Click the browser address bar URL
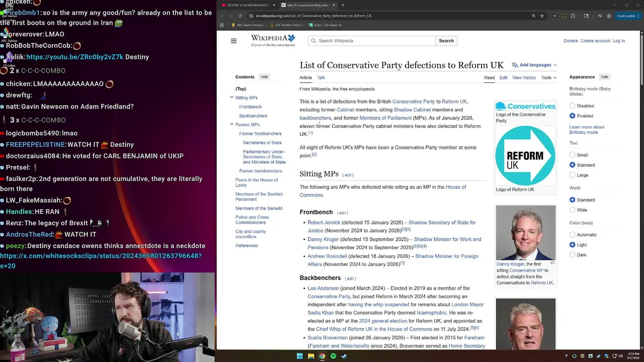The width and height of the screenshot is (644, 362). point(313,16)
